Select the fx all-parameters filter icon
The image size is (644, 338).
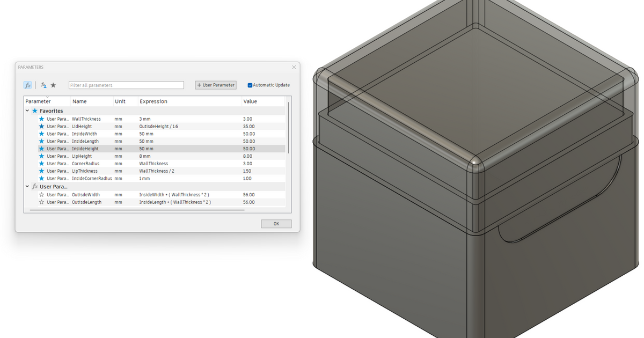point(27,85)
